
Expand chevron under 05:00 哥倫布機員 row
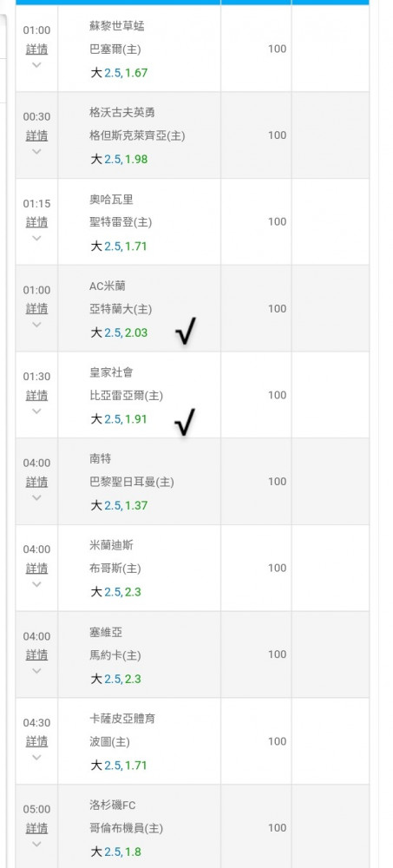point(36,844)
